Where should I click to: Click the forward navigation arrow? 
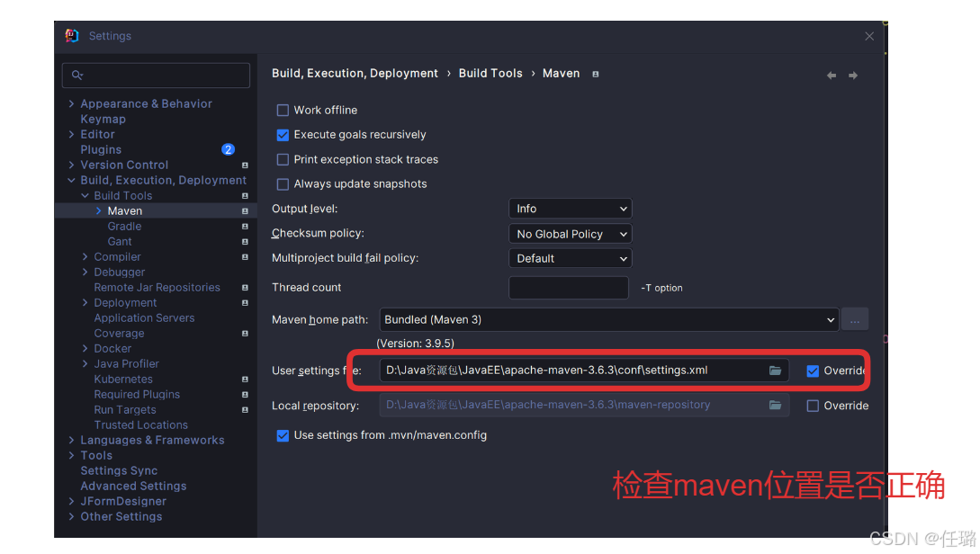click(853, 76)
